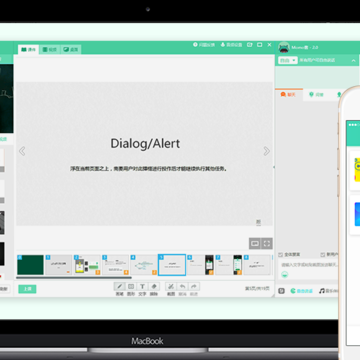
Task: Select the shape tool in the toolbar
Action: tap(131, 286)
